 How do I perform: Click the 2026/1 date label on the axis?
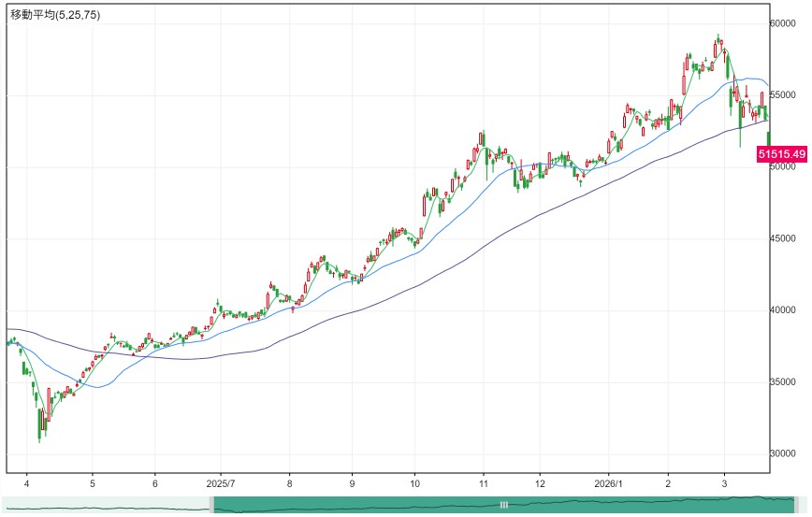point(608,484)
